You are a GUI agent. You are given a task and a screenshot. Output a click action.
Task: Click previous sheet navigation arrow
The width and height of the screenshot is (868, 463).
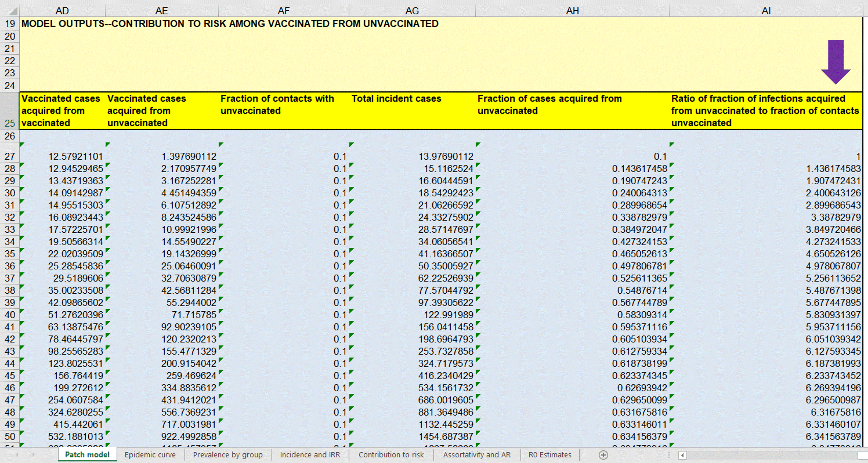(17, 455)
